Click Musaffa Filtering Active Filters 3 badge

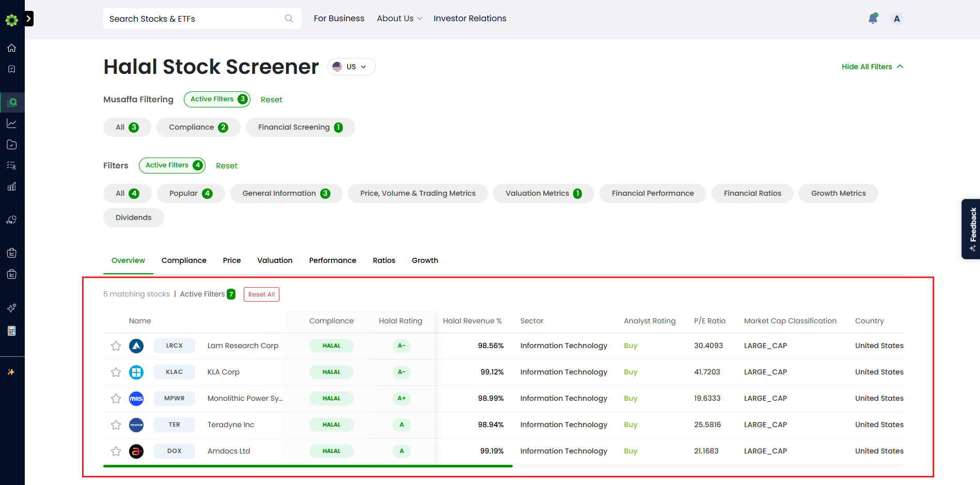coord(217,99)
